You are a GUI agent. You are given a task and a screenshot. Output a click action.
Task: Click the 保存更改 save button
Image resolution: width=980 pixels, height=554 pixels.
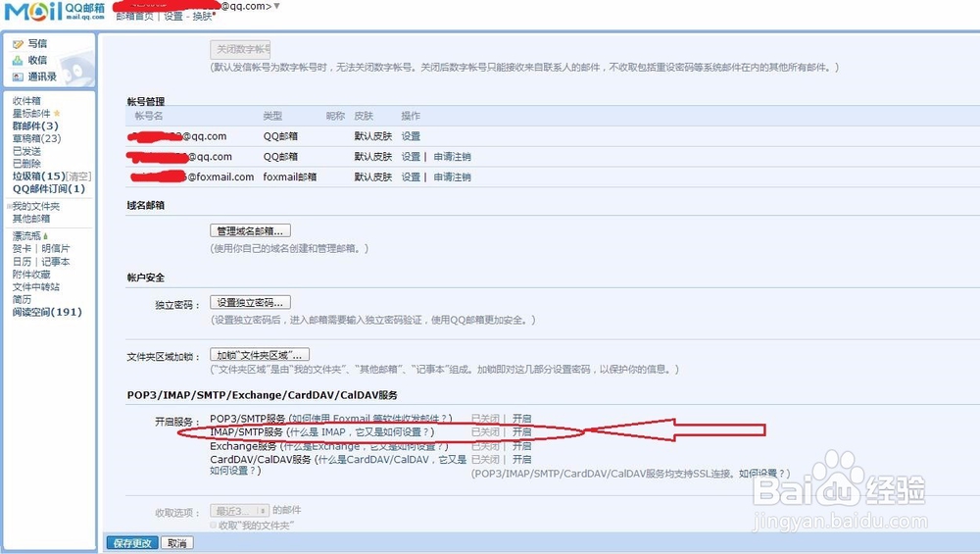click(x=132, y=543)
